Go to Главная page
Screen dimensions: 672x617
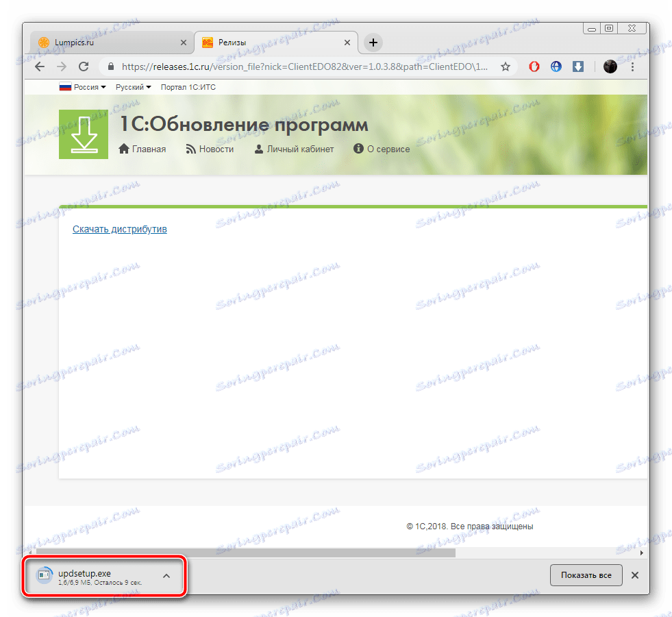(x=142, y=149)
